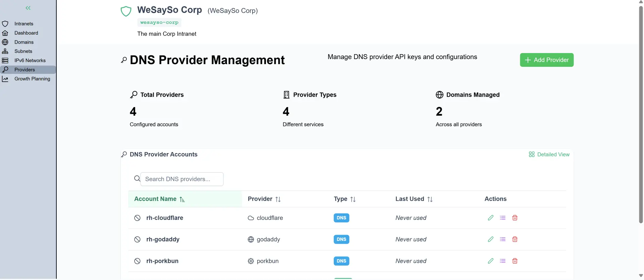
Task: Toggle the disabled status icon for rh-cloudflare
Action: 137,218
